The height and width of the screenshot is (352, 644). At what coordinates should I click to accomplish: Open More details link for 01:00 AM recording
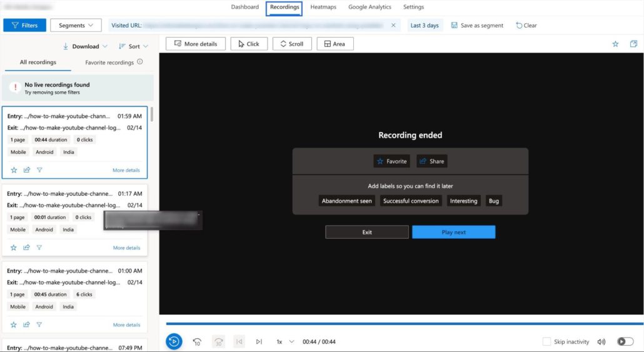[126, 324]
